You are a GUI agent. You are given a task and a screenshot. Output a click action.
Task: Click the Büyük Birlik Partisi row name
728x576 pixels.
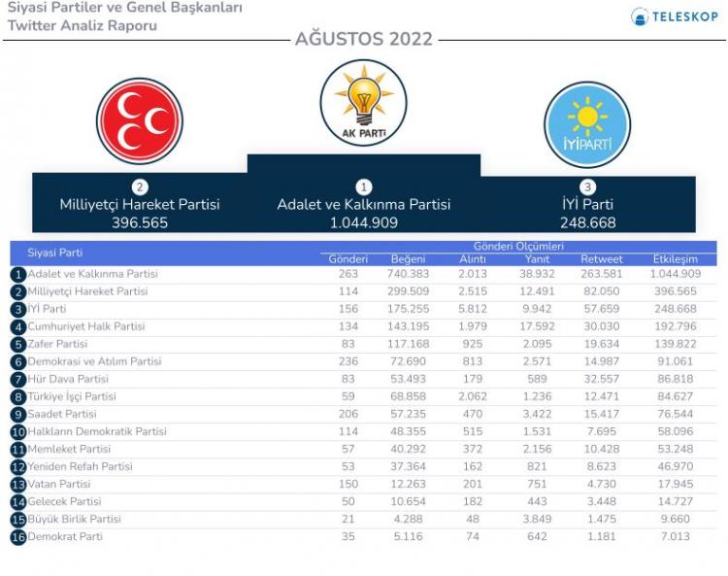(74, 519)
